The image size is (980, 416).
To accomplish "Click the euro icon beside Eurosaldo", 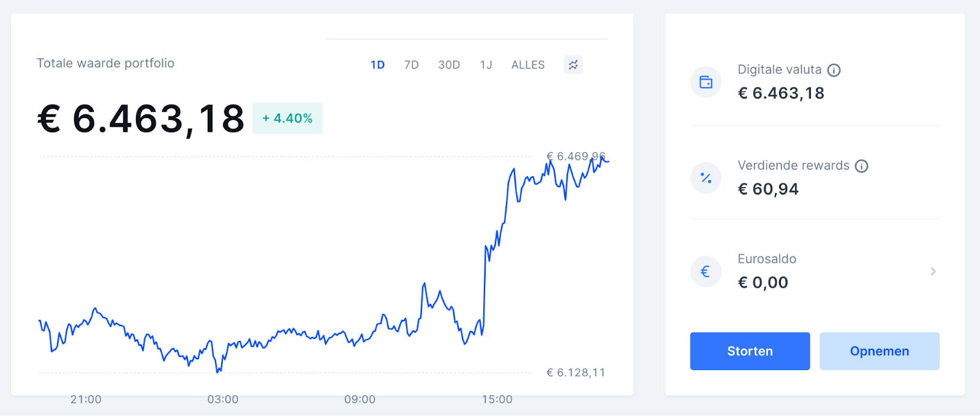I will [706, 272].
